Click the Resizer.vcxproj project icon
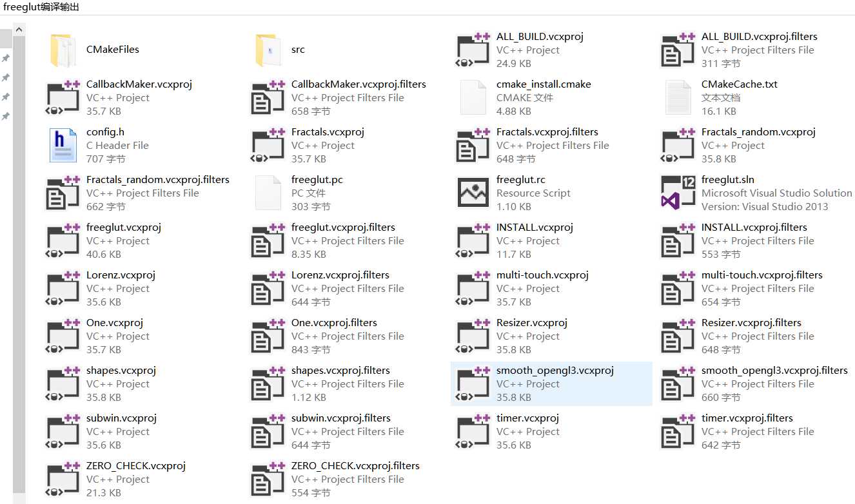855x504 pixels. pos(473,336)
